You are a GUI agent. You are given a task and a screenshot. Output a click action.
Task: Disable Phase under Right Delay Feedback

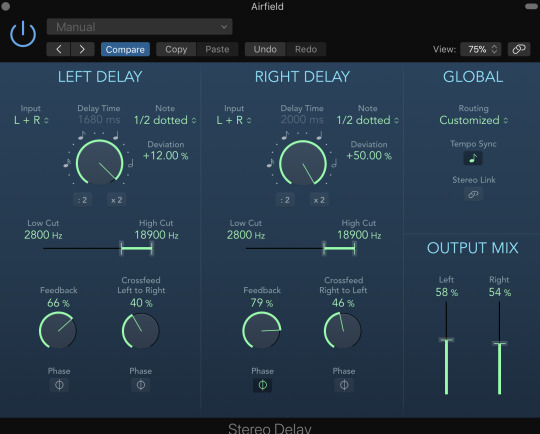click(262, 385)
